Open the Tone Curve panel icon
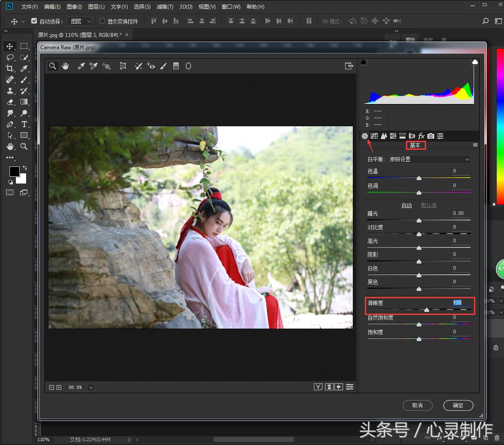 pyautogui.click(x=374, y=136)
